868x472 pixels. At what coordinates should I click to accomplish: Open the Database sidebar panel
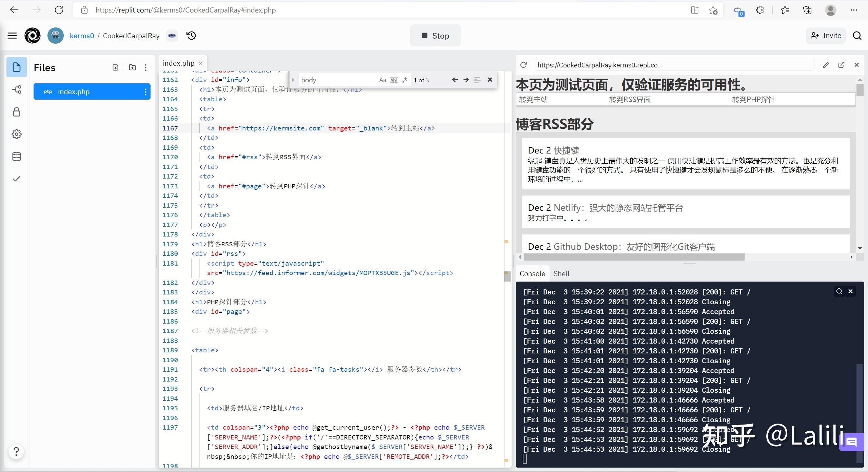pyautogui.click(x=17, y=157)
